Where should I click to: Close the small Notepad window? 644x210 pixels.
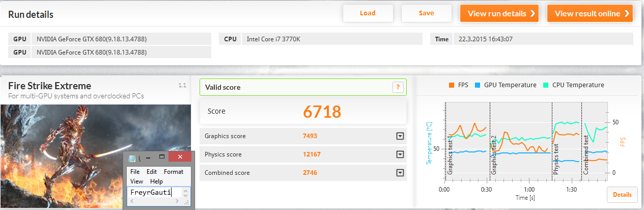click(179, 158)
